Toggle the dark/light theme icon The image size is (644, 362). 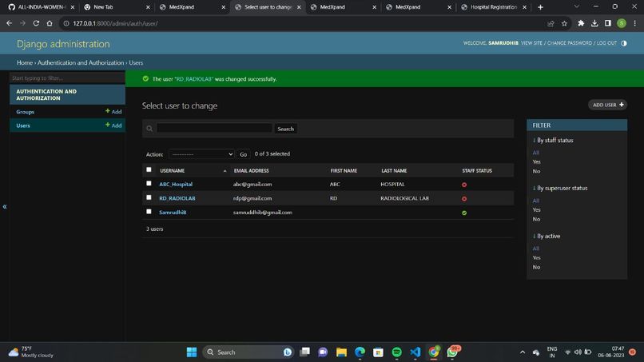(x=624, y=43)
